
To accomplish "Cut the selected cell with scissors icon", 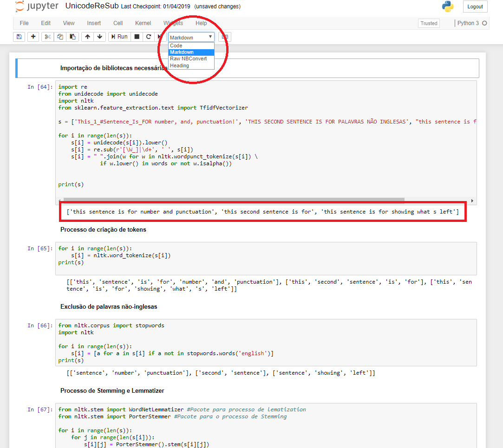I will pyautogui.click(x=47, y=37).
